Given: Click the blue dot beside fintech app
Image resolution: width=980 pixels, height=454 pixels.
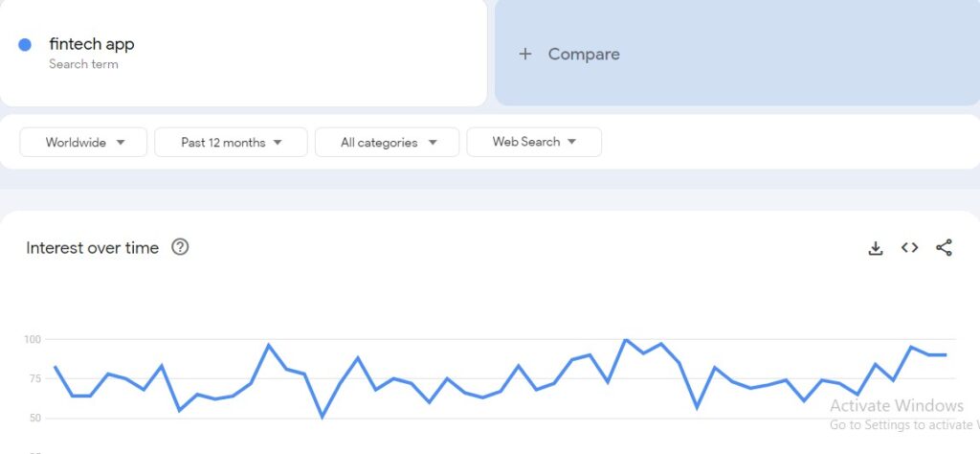Looking at the screenshot, I should tap(25, 45).
